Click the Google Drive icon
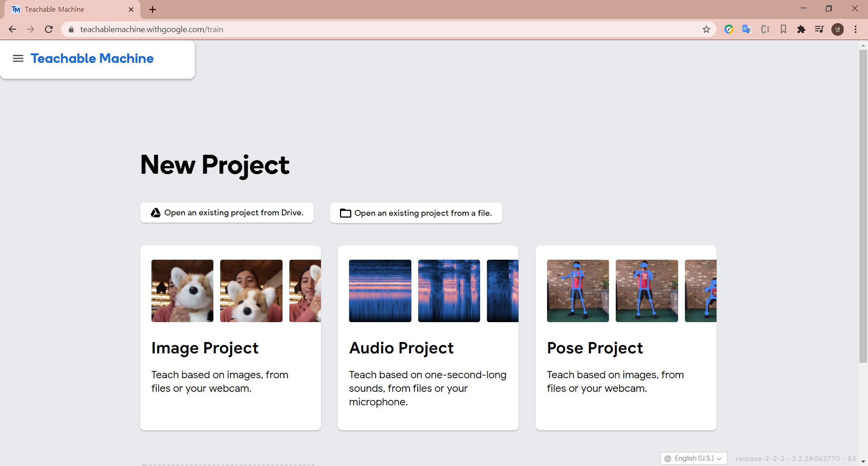Viewport: 868px width, 466px height. (x=156, y=213)
